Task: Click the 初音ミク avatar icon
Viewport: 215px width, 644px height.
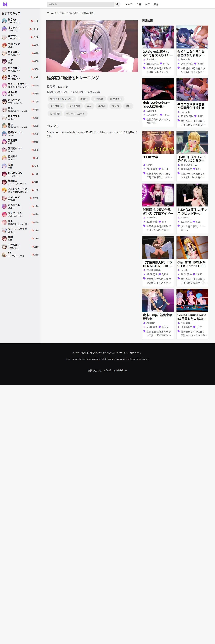Action: pos(4,21)
